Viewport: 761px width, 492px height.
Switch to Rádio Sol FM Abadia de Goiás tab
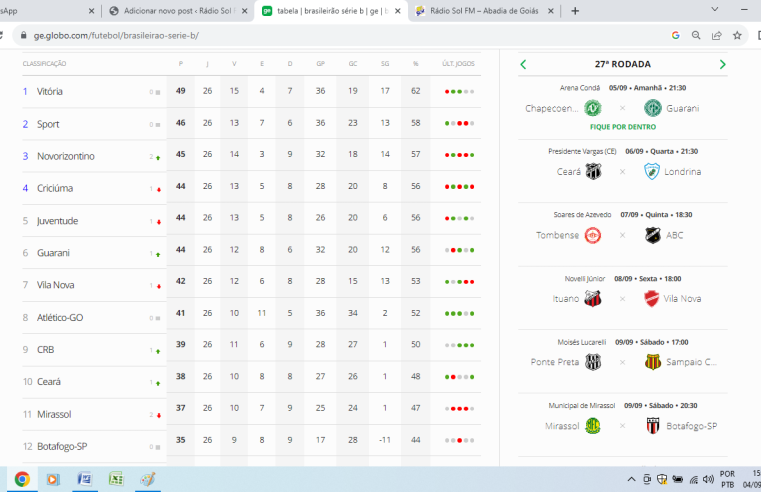coord(484,11)
